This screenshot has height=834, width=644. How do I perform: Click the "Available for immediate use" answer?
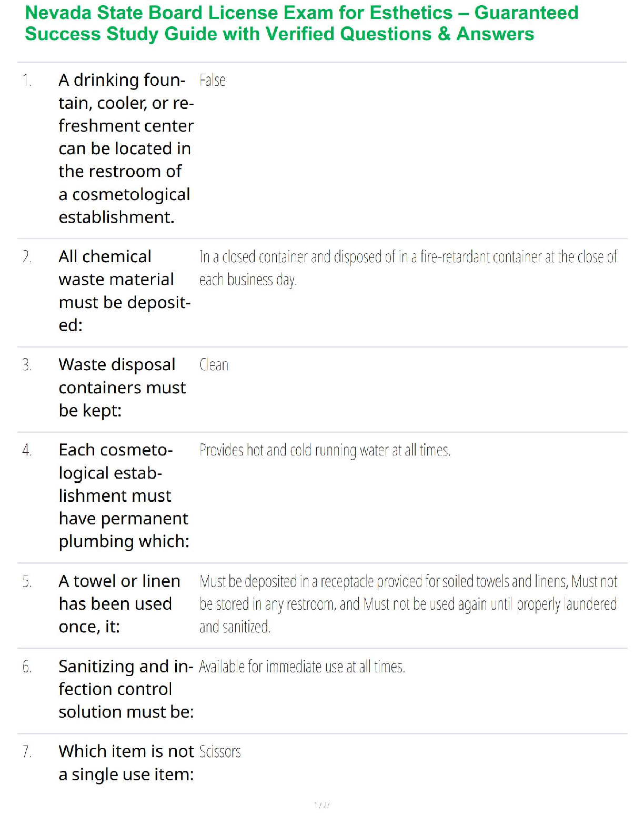[x=302, y=667]
